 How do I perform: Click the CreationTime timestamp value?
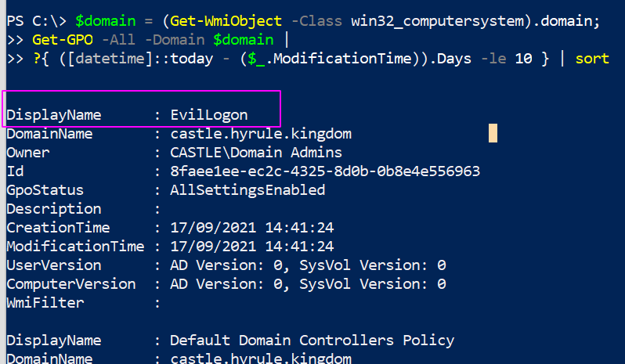(251, 228)
